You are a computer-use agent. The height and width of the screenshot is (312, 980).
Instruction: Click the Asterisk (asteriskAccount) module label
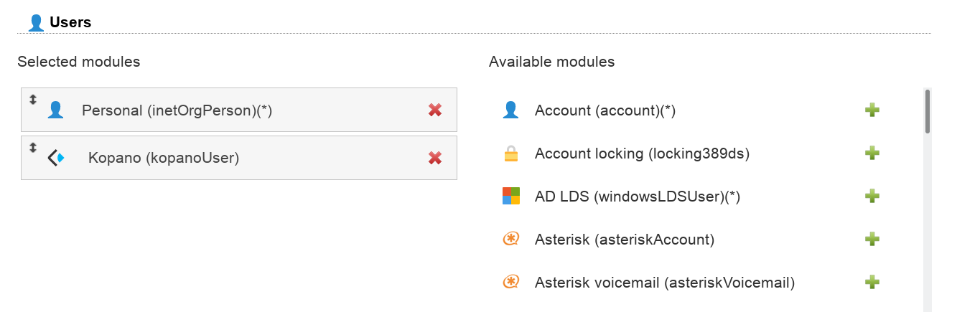point(624,240)
